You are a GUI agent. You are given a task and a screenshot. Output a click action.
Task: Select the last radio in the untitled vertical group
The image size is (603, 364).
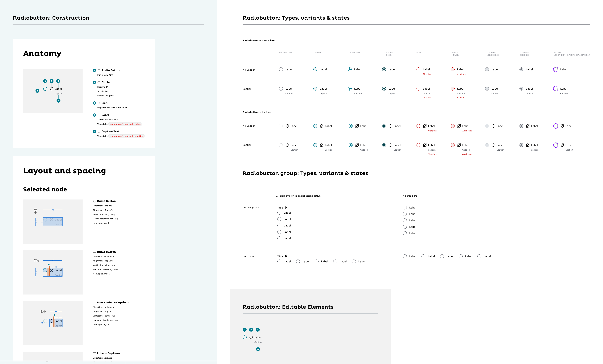pos(405,234)
